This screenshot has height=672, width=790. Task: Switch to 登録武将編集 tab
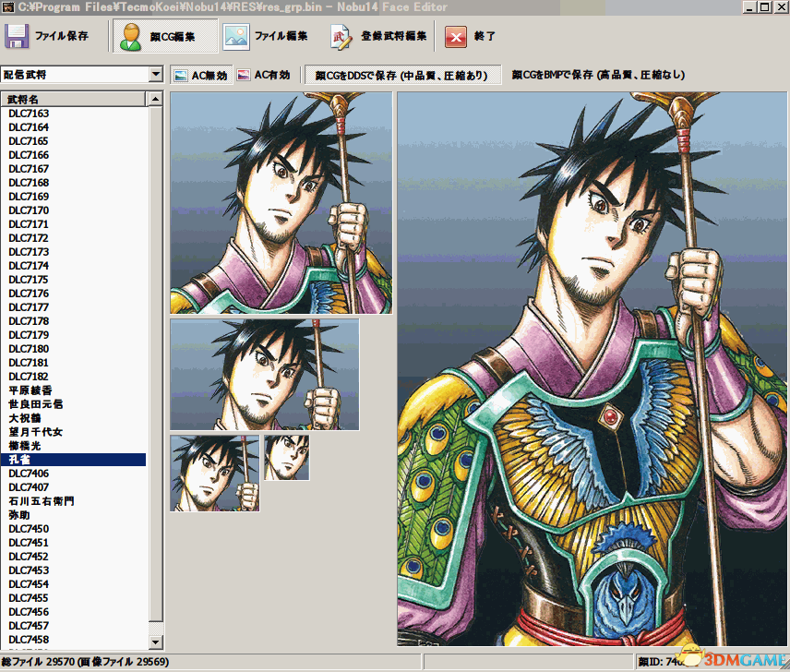[x=393, y=36]
